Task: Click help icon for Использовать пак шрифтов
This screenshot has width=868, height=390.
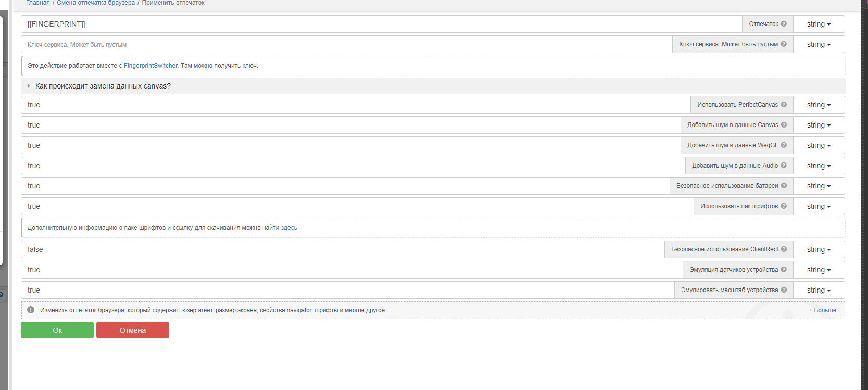Action: click(784, 206)
